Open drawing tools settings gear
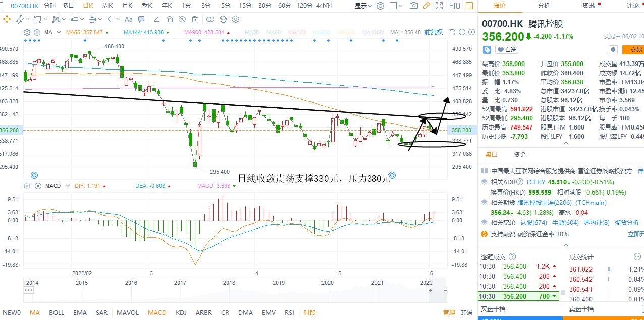Screen dimensions: 644x320 (x=236, y=19)
